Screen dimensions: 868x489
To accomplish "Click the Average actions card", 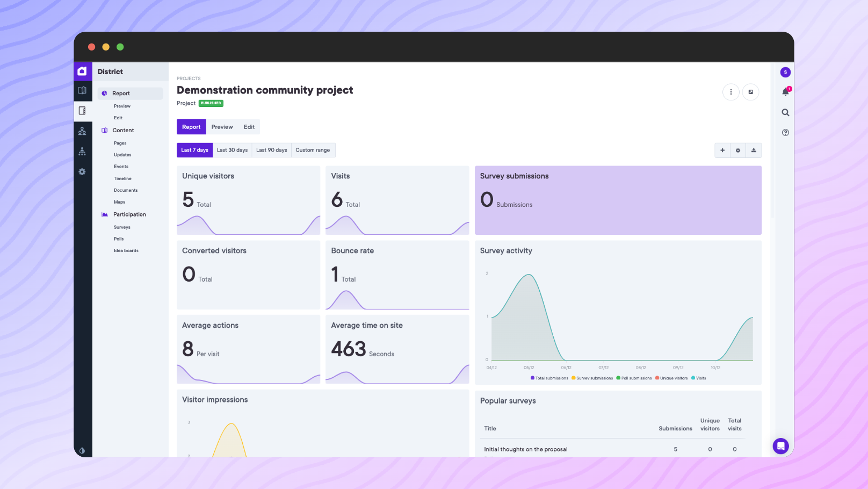I will coord(248,349).
